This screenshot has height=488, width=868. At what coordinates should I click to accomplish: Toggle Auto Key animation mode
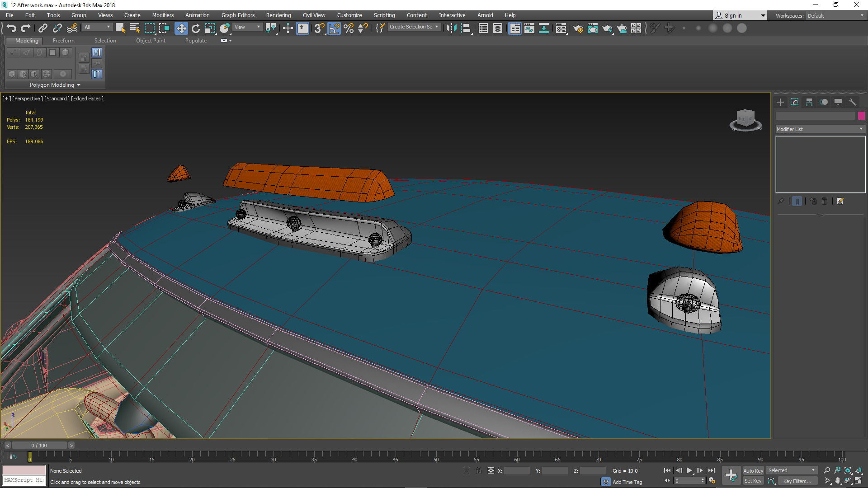coord(753,471)
